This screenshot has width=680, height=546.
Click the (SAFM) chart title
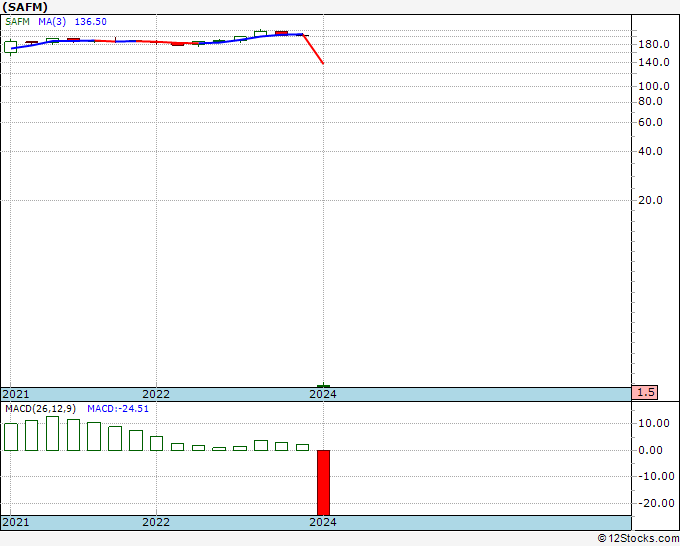point(25,7)
